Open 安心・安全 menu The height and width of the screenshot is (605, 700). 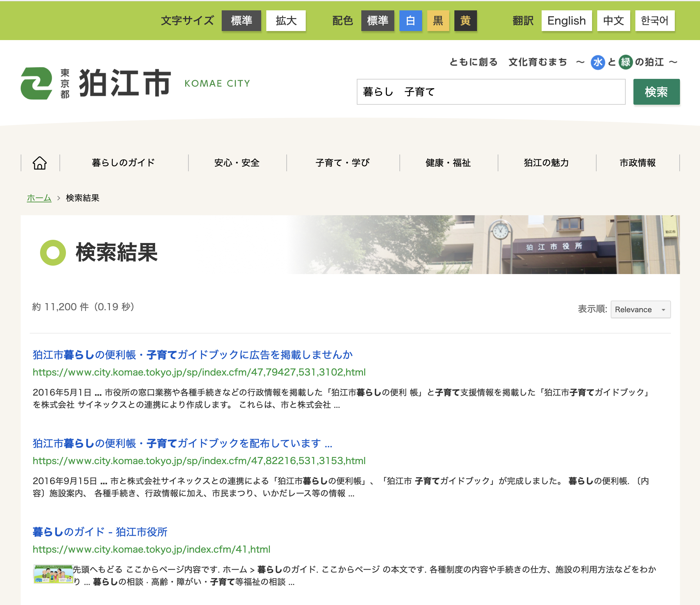coord(237,163)
